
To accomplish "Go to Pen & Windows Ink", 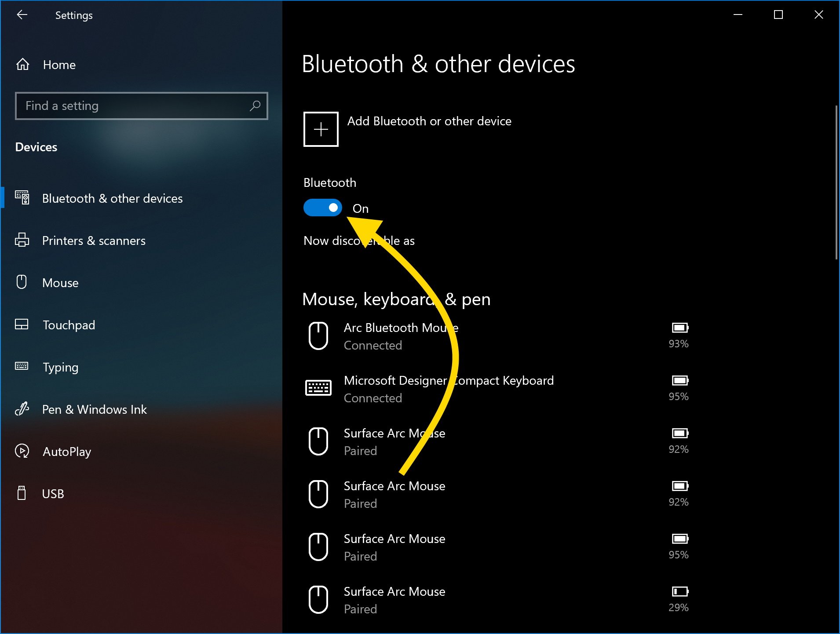I will click(x=94, y=409).
